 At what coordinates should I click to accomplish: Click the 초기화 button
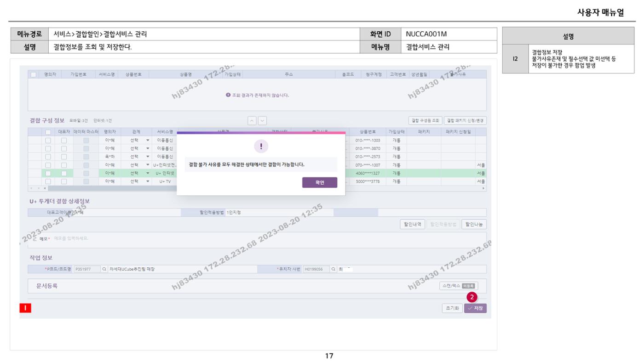(x=452, y=308)
